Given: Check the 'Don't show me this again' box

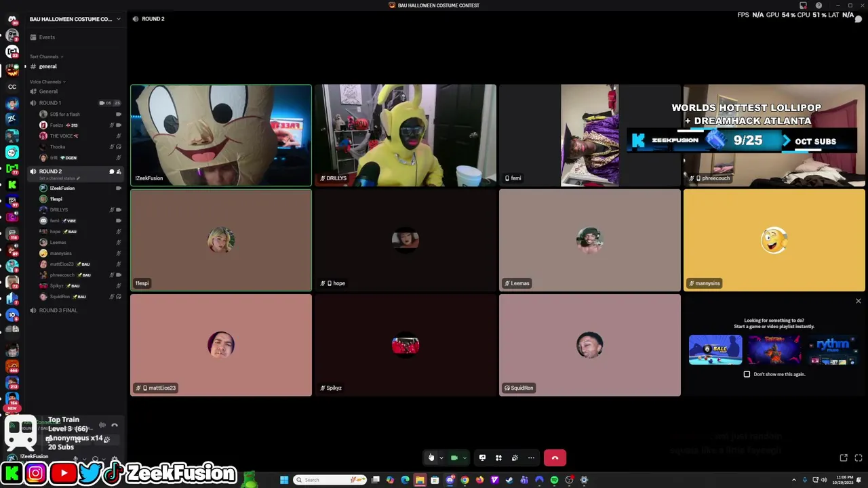Looking at the screenshot, I should coord(747,374).
